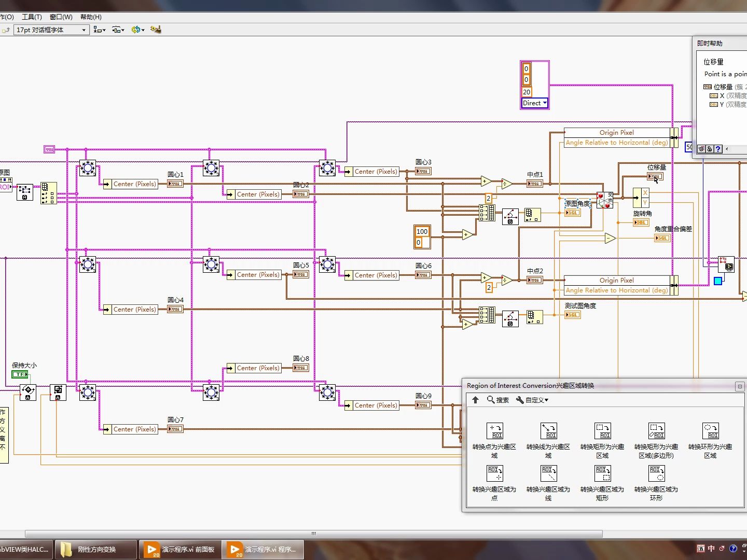Click the horizontal scrollbar at diagram bottom

click(x=313, y=533)
